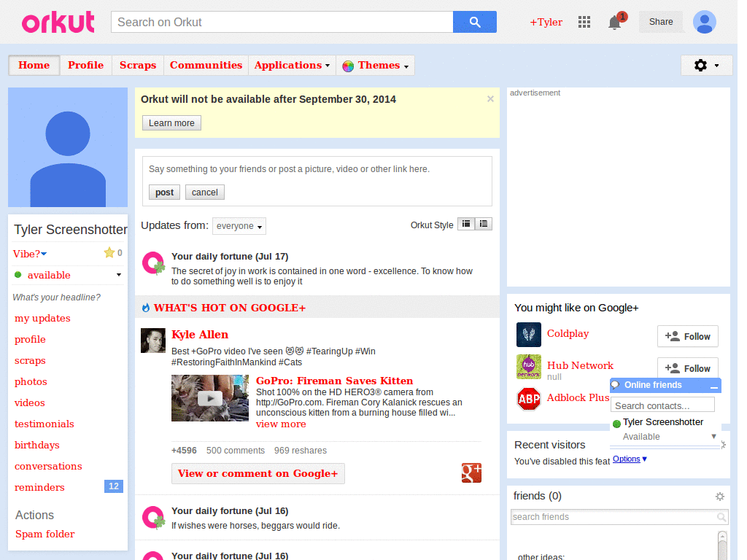Open the Profile tab
Viewport: 747px width, 560px height.
coord(86,65)
